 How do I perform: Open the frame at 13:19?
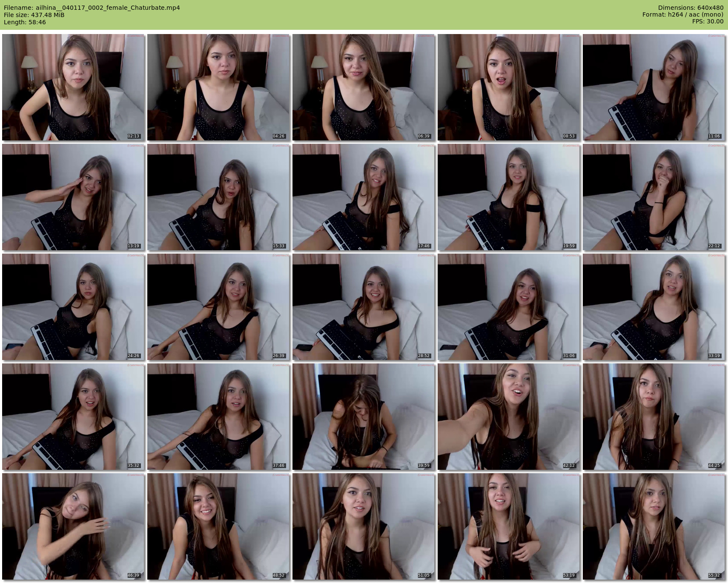pyautogui.click(x=73, y=197)
